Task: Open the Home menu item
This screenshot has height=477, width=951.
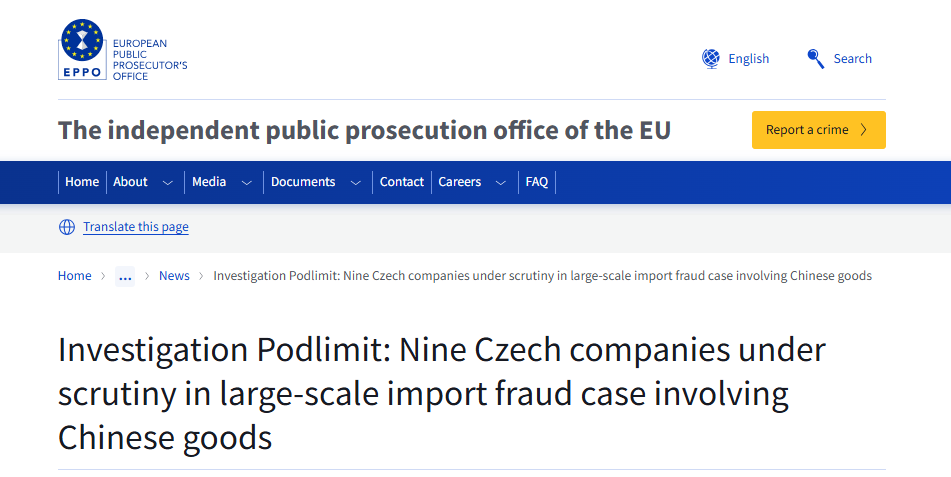Action: click(82, 182)
